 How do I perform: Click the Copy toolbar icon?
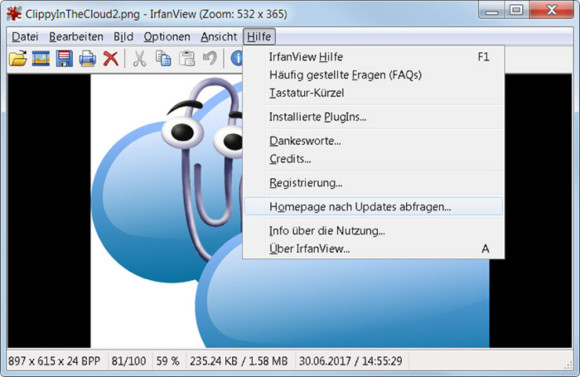click(163, 58)
